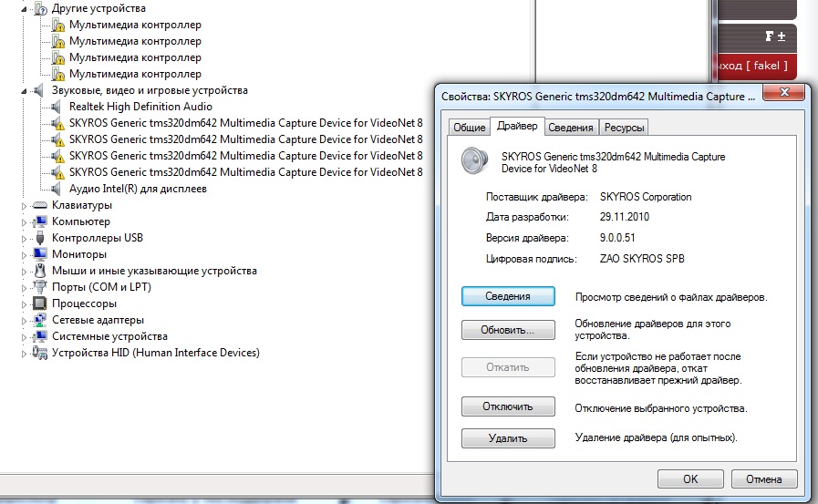Click the large speaker icon in the properties dialog

pyautogui.click(x=475, y=160)
